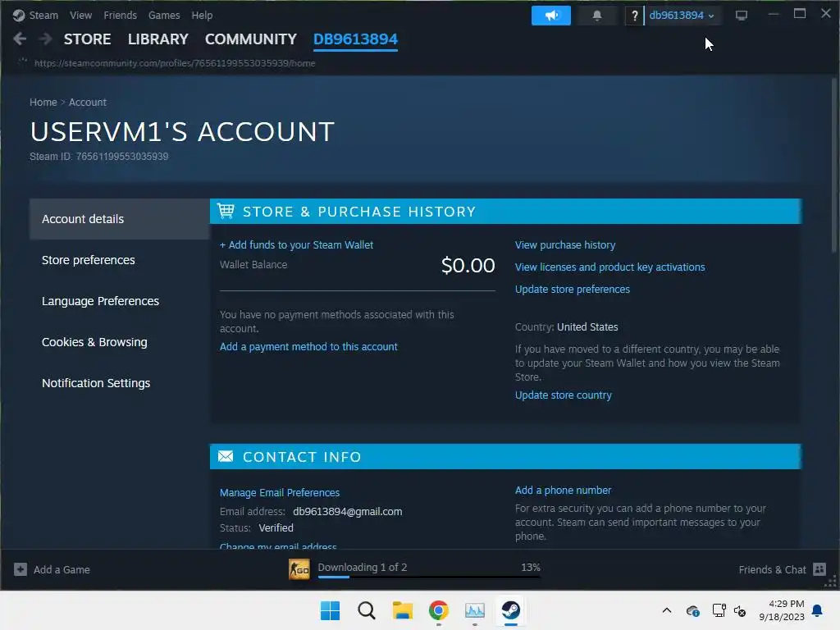Open the performance monitor taskbar app
The height and width of the screenshot is (630, 840).
pos(475,610)
